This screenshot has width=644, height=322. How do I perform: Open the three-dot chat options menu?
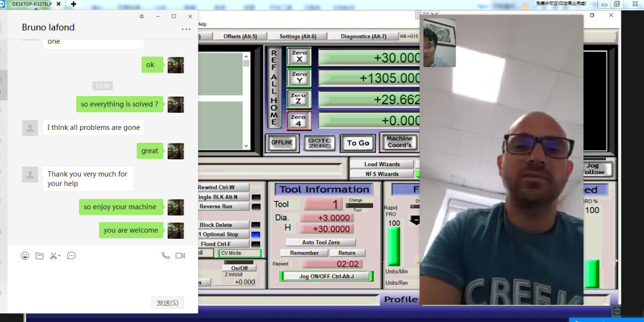(x=186, y=30)
